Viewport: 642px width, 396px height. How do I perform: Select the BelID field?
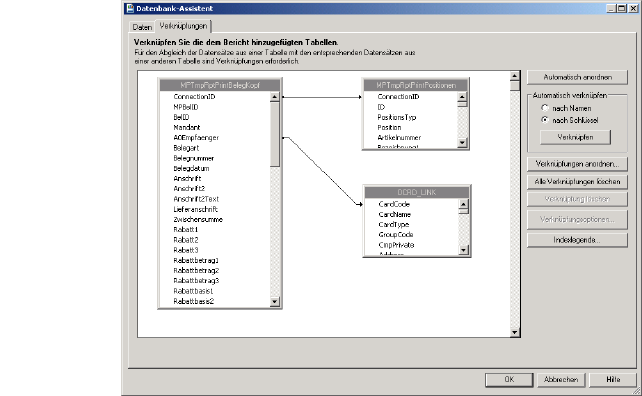[181, 117]
